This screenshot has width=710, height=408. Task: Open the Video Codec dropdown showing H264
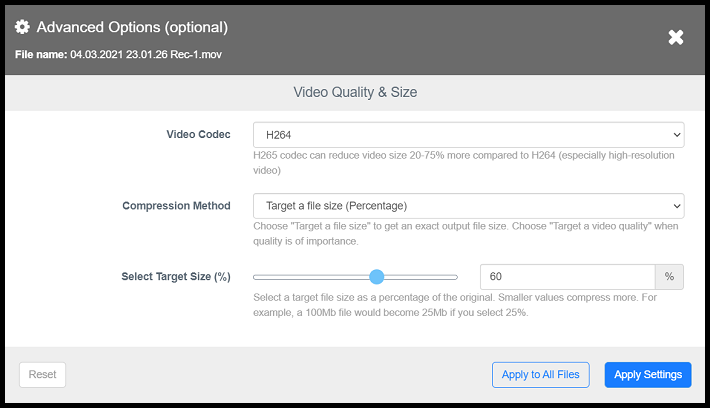tap(467, 135)
